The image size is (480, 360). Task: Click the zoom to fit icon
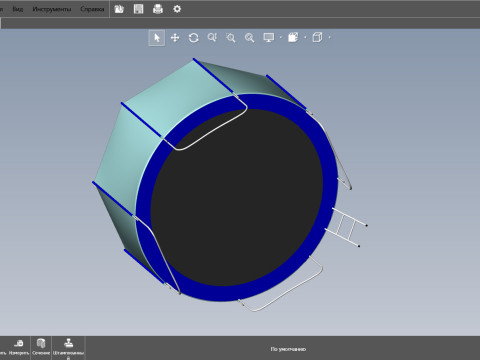[250, 38]
